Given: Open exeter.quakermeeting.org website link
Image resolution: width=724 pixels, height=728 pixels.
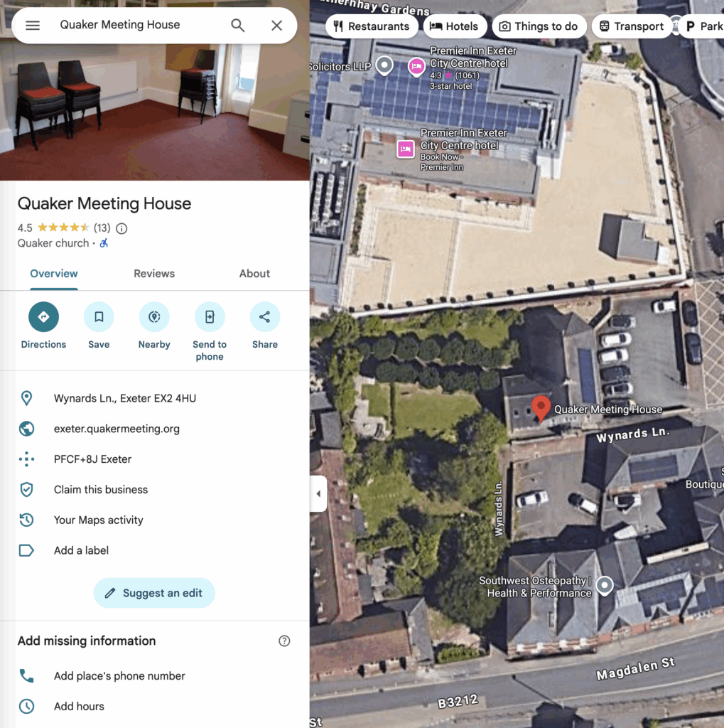Looking at the screenshot, I should [x=116, y=429].
